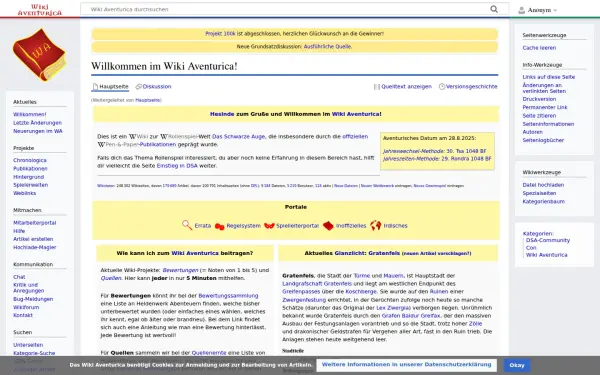The height and width of the screenshot is (375, 600).
Task: Click Artikel erstellen sidebar link
Action: tap(33, 239)
